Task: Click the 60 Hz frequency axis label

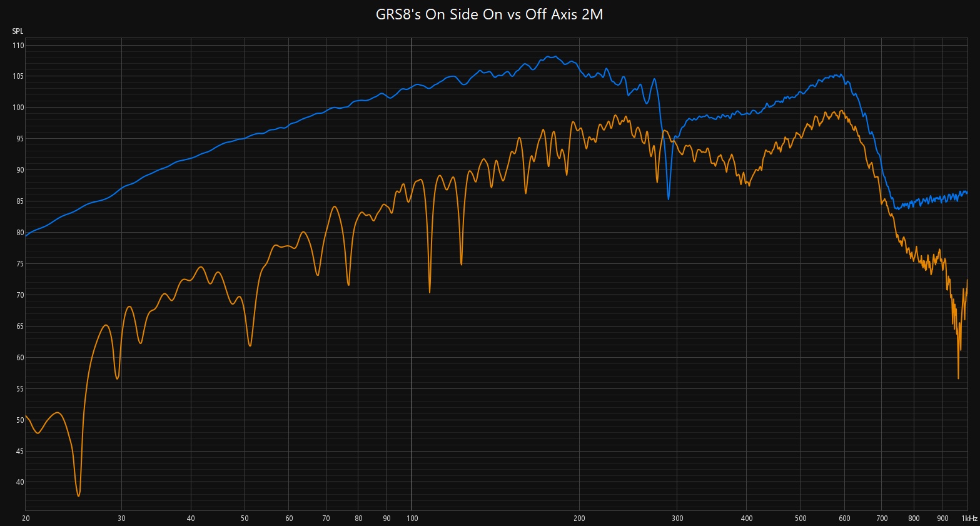Action: pos(289,518)
